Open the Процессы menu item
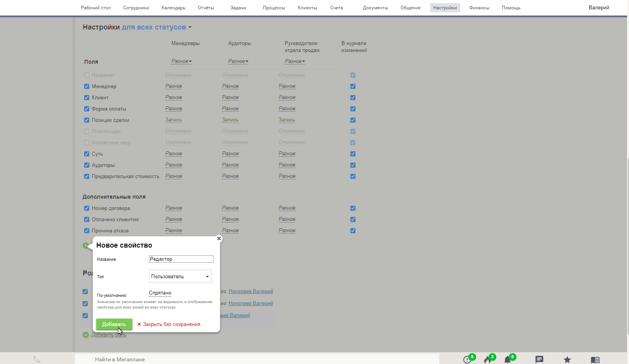Screen dimensions: 629x364 pyautogui.click(x=274, y=8)
